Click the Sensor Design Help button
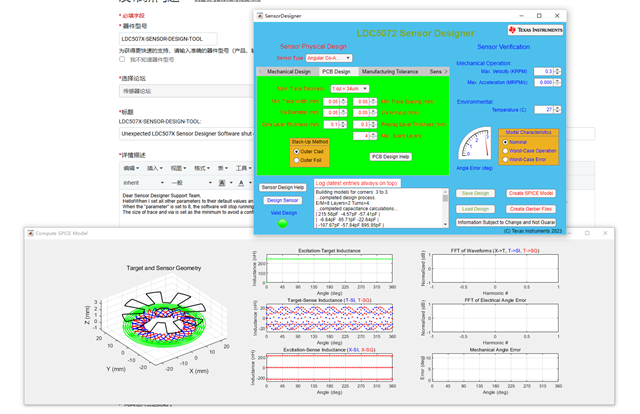Screen dimensions: 640x414 click(282, 187)
